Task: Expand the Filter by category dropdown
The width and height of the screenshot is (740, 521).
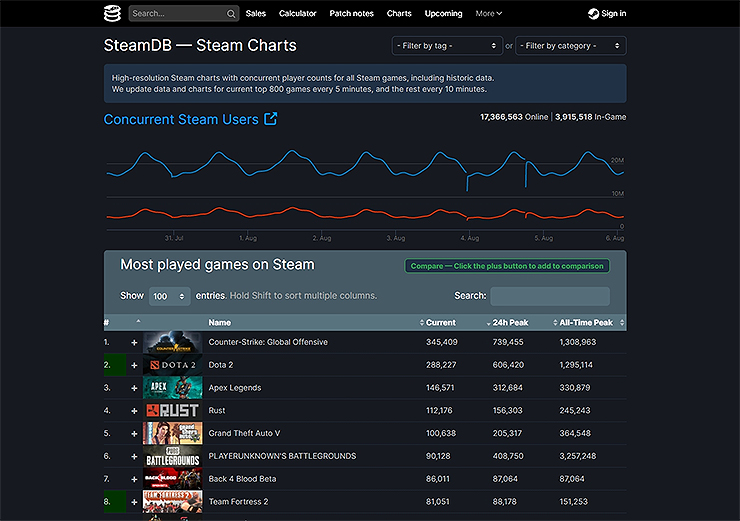Action: click(571, 46)
